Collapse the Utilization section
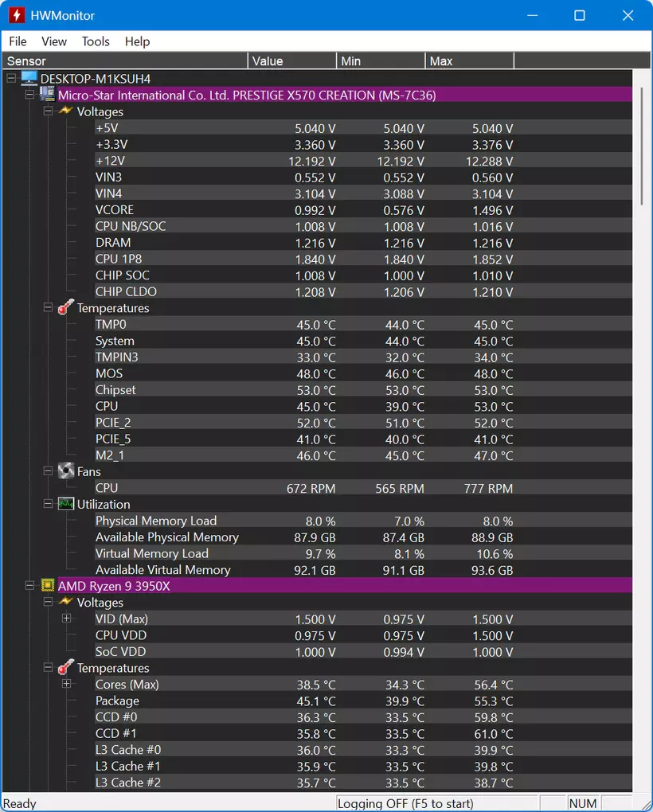Viewport: 653px width, 812px height. pos(48,504)
